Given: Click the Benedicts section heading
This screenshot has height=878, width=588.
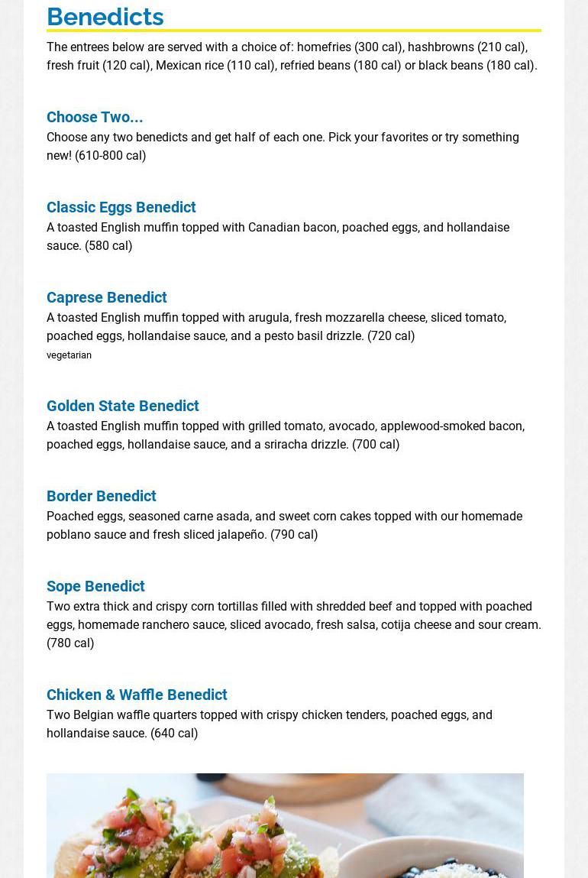Looking at the screenshot, I should click(105, 16).
